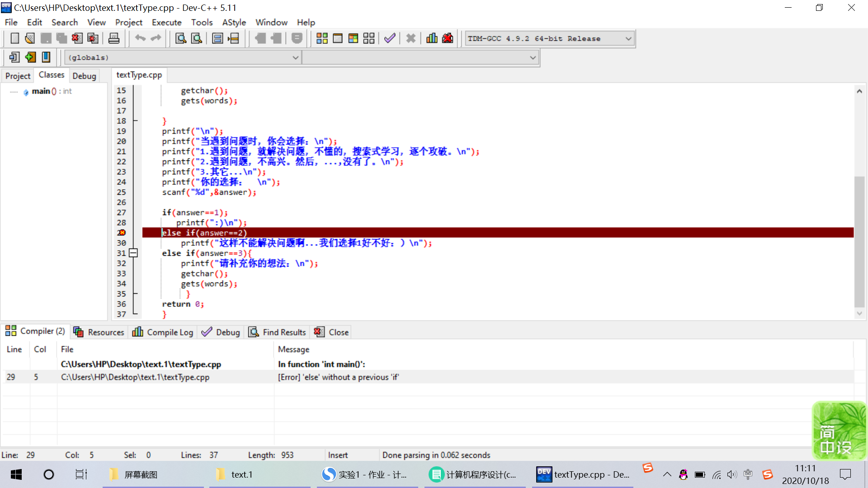Click the New file toolbar icon
Image resolution: width=868 pixels, height=488 pixels.
[14, 38]
